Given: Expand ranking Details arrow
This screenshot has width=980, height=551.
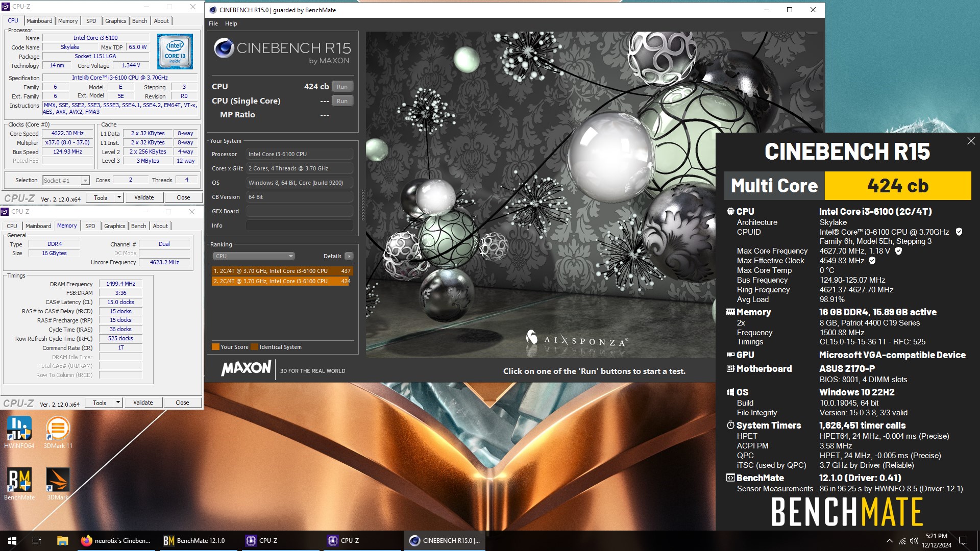Looking at the screenshot, I should click(x=349, y=256).
